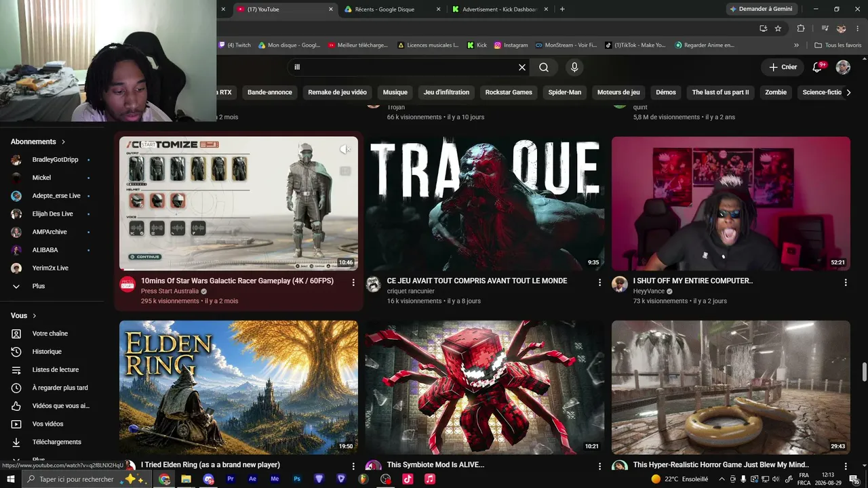
Task: Show more filter chips with the right arrow
Action: pos(848,92)
